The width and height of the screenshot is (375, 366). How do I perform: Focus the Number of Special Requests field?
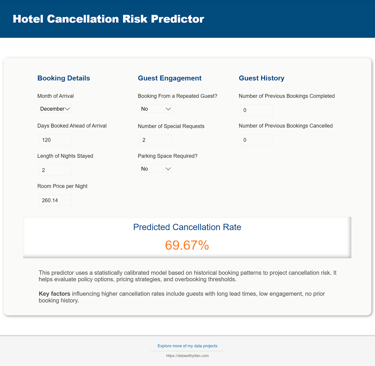tap(156, 140)
